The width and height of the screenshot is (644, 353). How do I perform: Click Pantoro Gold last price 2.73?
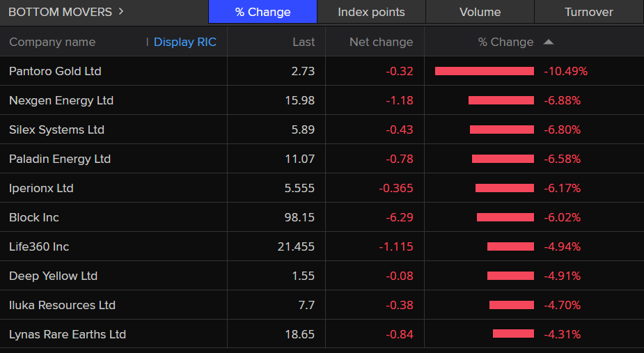(x=303, y=71)
